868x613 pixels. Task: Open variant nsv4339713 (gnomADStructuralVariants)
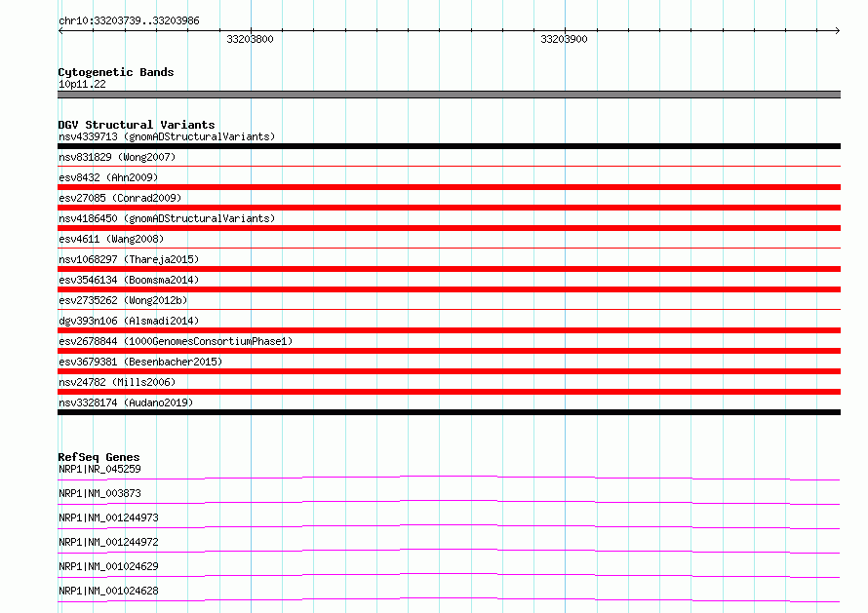(167, 136)
